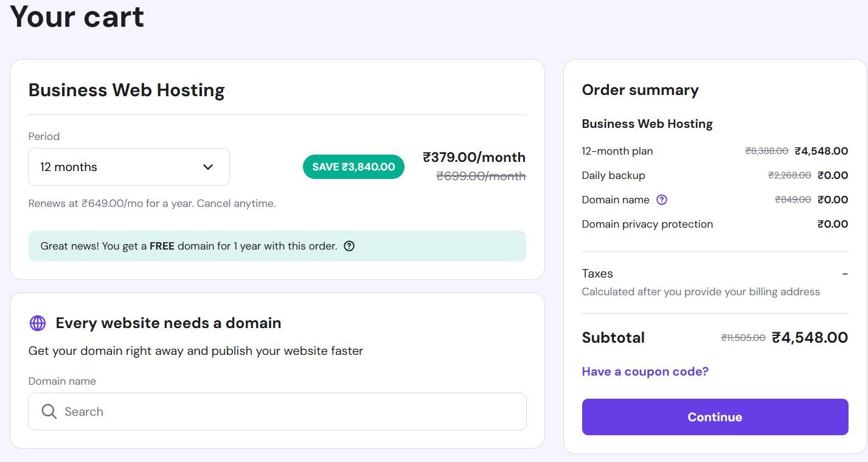Click the green SAVE ₹3,840.00 badge
868x462 pixels.
[x=353, y=167]
